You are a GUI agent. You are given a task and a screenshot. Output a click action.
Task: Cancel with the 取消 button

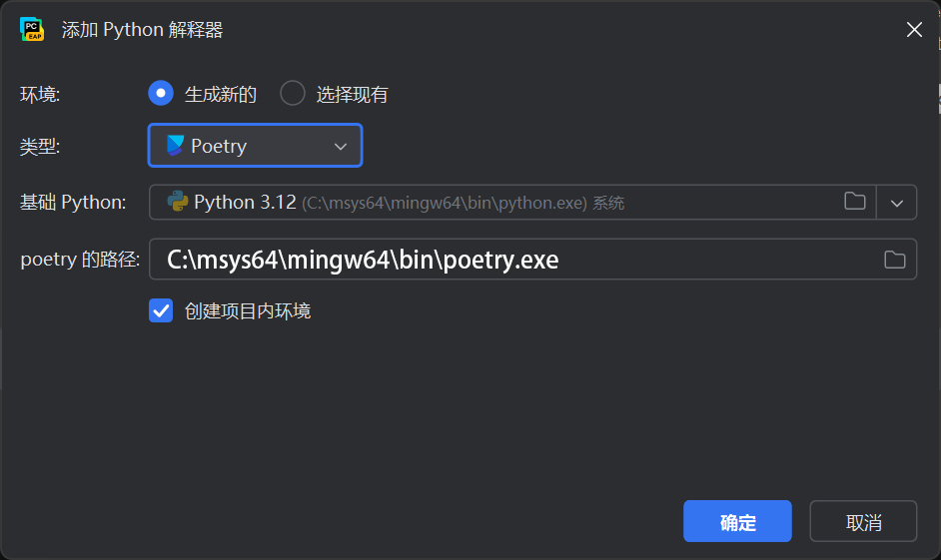[863, 522]
